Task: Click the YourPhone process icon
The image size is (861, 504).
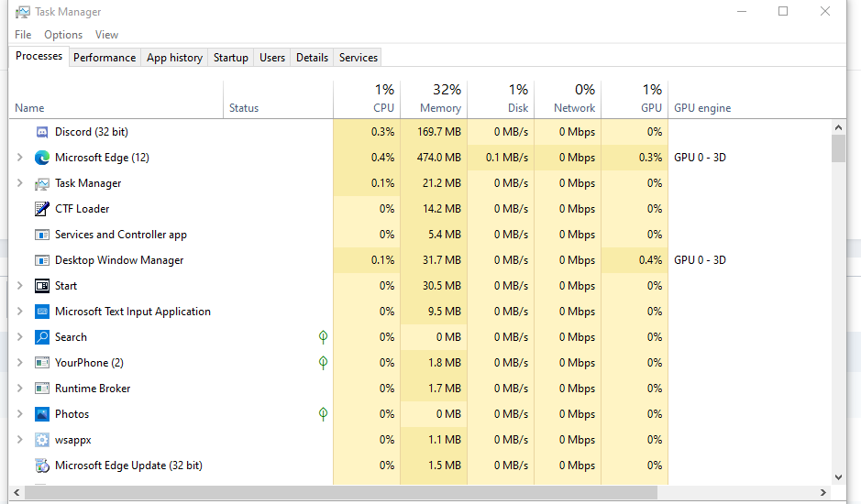Action: (42, 363)
